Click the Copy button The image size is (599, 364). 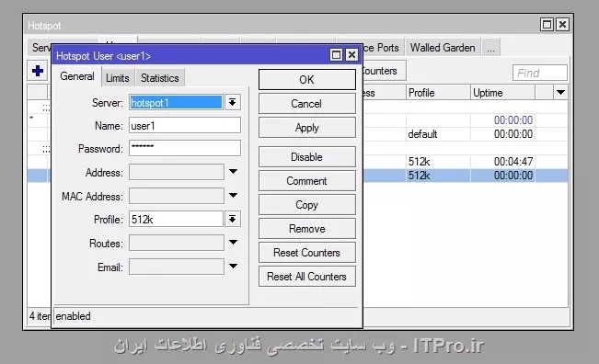(x=306, y=205)
